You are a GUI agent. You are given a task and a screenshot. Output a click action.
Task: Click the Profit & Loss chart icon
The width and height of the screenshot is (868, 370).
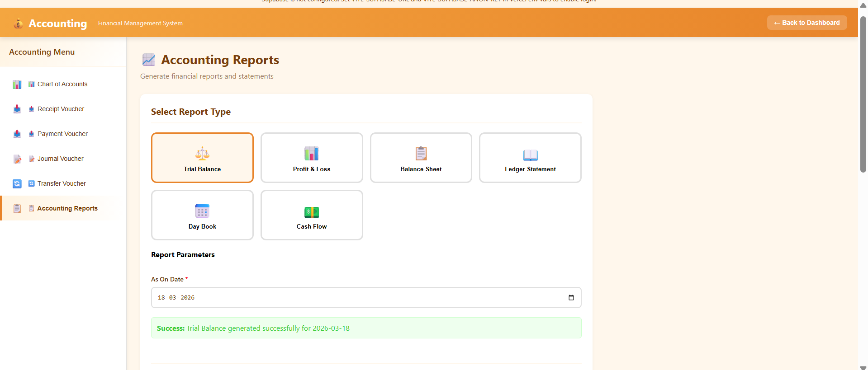coord(311,154)
